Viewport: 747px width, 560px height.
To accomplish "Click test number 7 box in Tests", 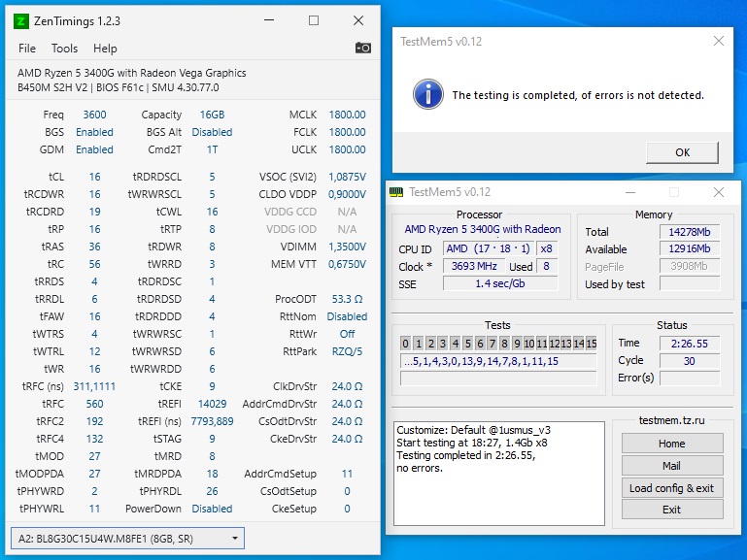I will (x=492, y=344).
